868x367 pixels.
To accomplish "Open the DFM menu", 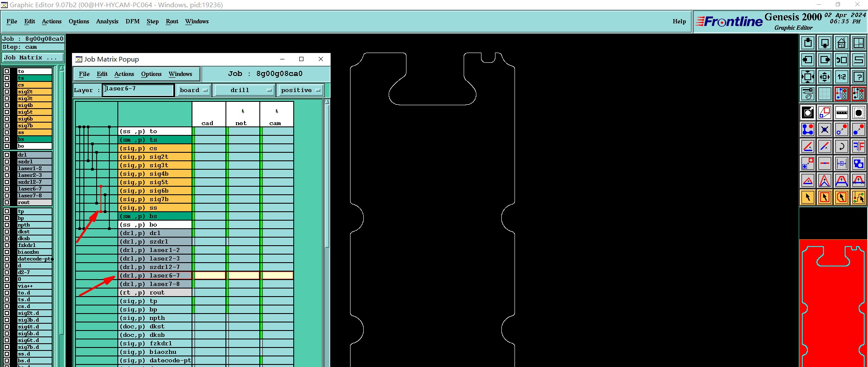I will (x=133, y=21).
